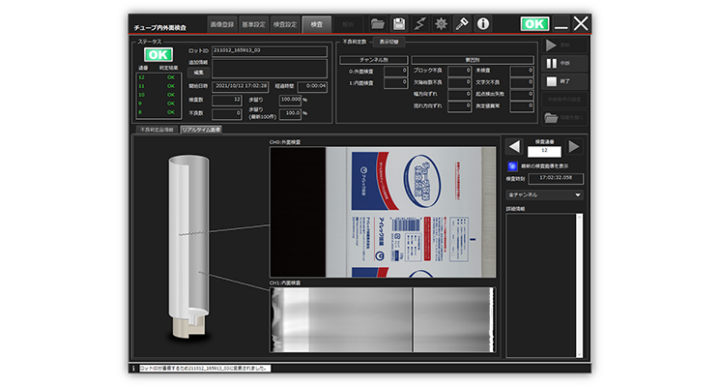Select result row 12 OK
The width and height of the screenshot is (720, 387).
[158, 77]
